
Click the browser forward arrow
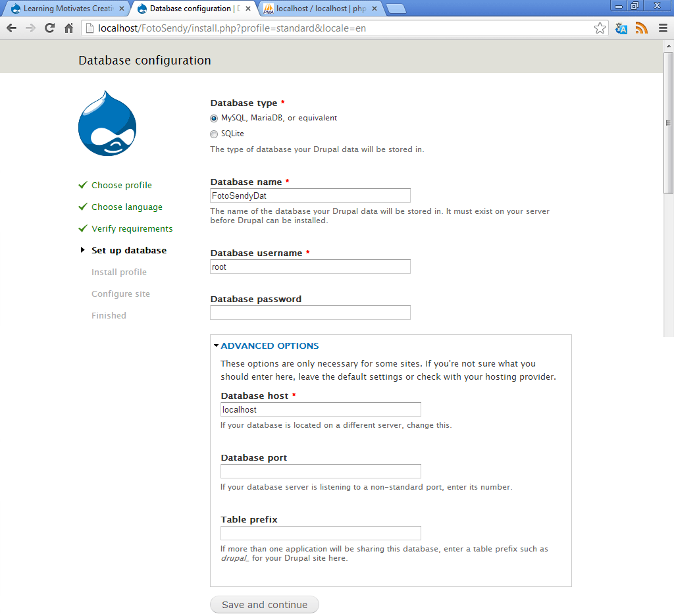tap(30, 28)
